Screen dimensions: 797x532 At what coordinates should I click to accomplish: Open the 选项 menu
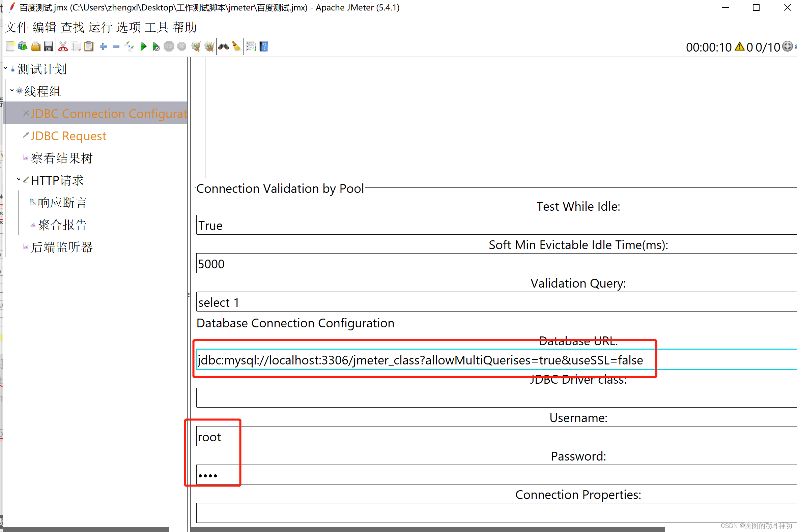coord(128,27)
